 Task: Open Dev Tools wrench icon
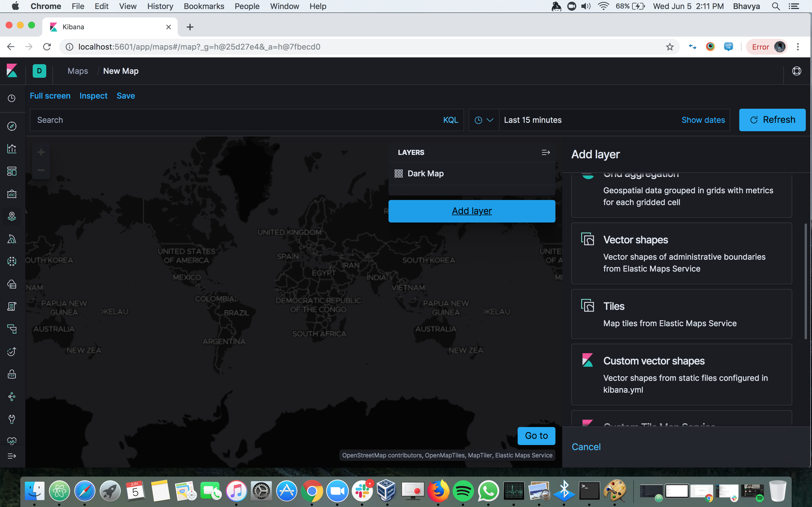pyautogui.click(x=12, y=419)
